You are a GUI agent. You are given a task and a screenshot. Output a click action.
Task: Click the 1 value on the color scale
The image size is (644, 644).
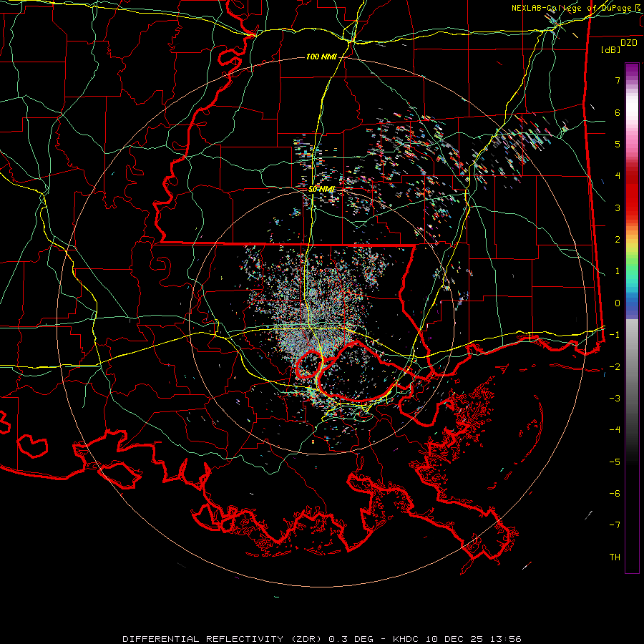[x=618, y=271]
